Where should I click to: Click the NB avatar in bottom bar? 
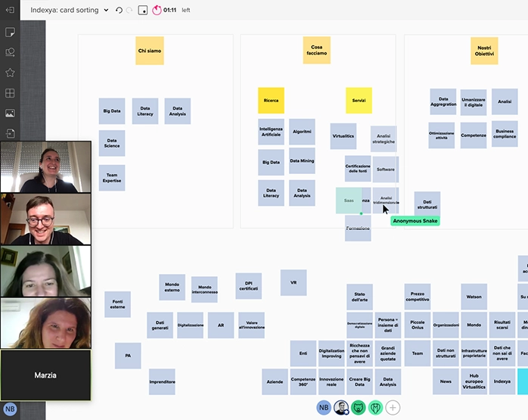pyautogui.click(x=324, y=407)
